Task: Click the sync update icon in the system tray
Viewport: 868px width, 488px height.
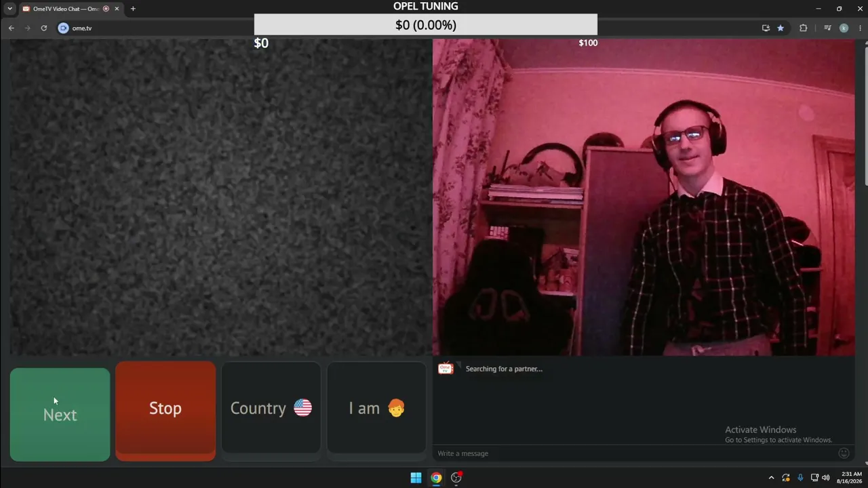Action: (786, 478)
